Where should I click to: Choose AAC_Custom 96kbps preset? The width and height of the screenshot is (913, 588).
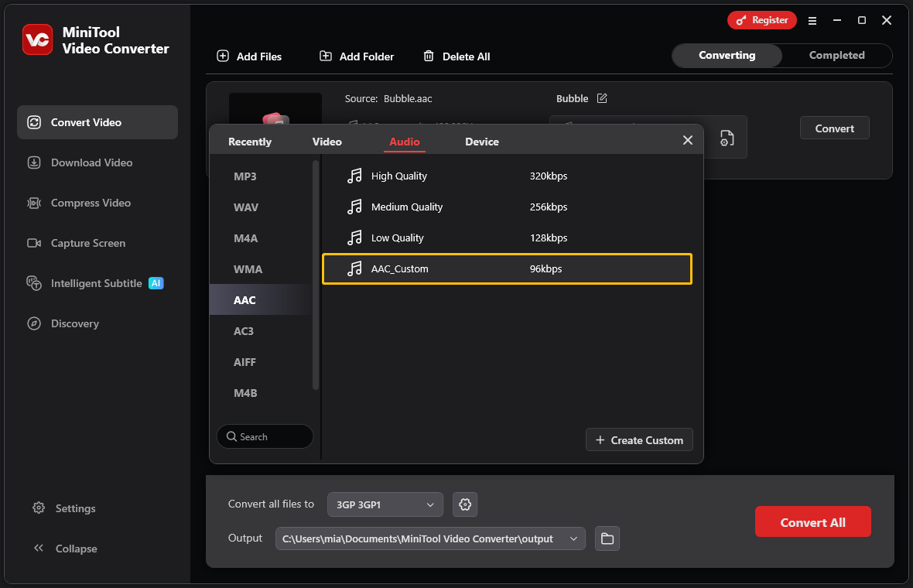(507, 269)
